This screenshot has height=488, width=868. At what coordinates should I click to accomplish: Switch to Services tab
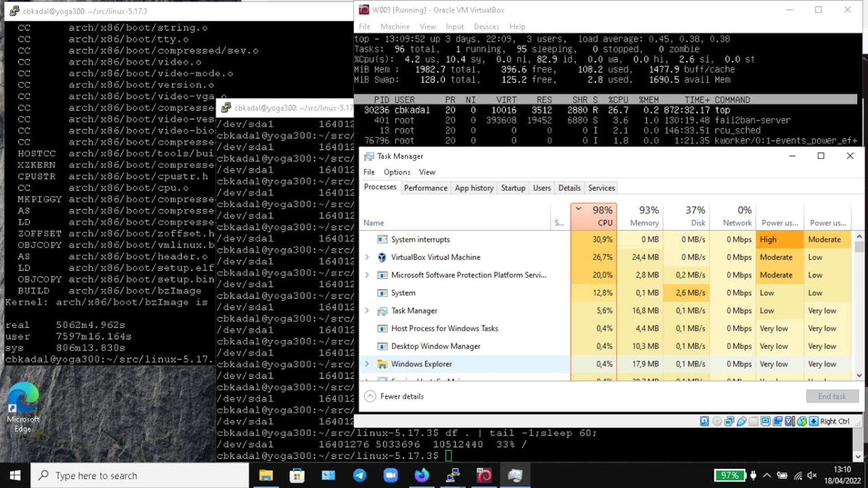pyautogui.click(x=601, y=188)
